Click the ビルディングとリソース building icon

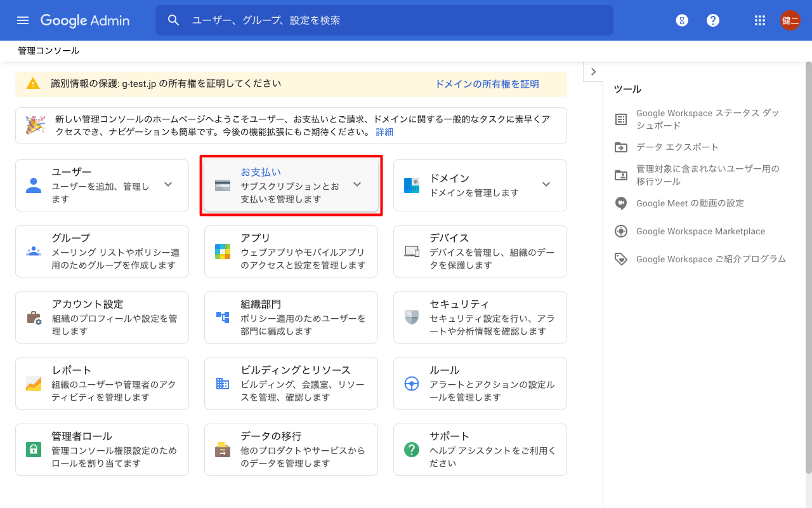pyautogui.click(x=223, y=384)
